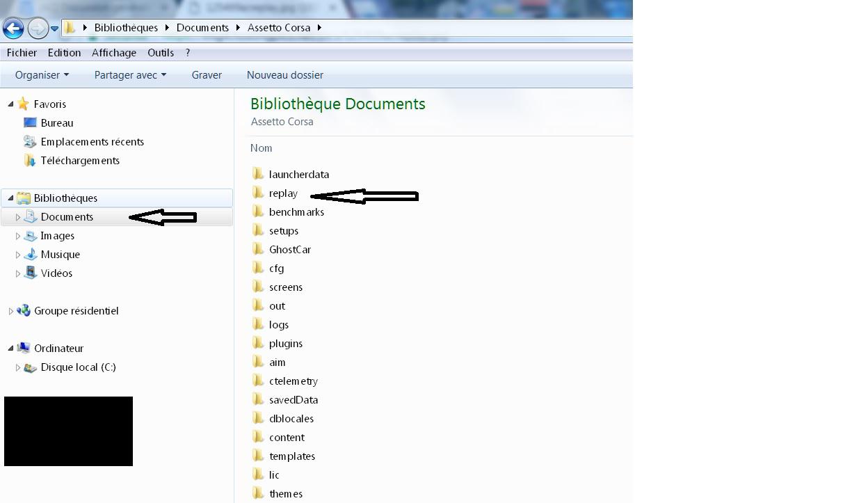Select the Groupe résidentiel icon
This screenshot has height=503, width=868.
(24, 311)
